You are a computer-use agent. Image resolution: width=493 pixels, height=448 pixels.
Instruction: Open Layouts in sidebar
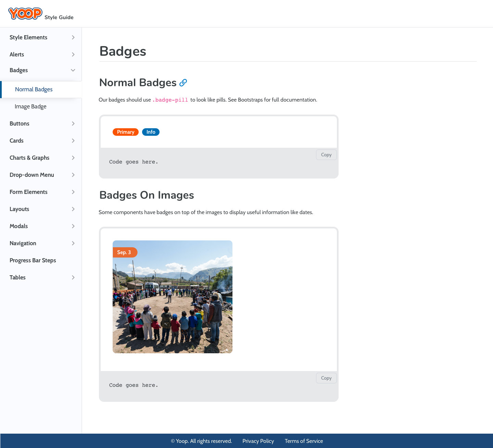point(19,209)
